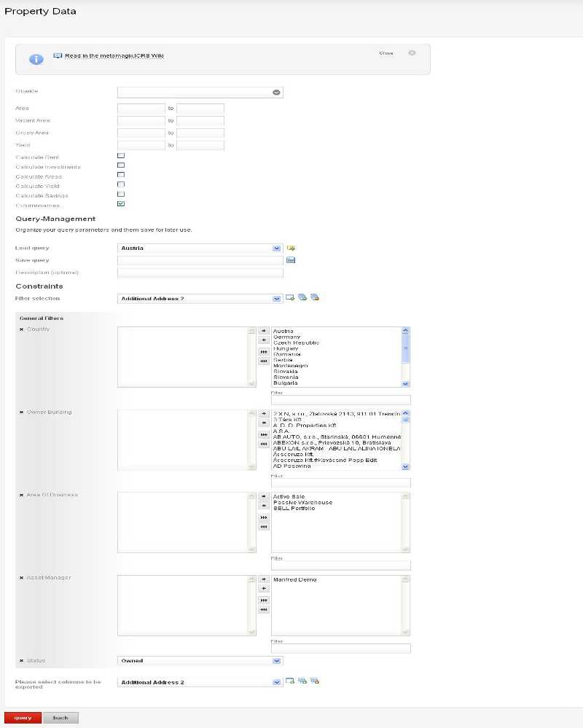This screenshot has width=583, height=728.
Task: Uncheck the Columnnames checkbox
Action: tap(121, 203)
